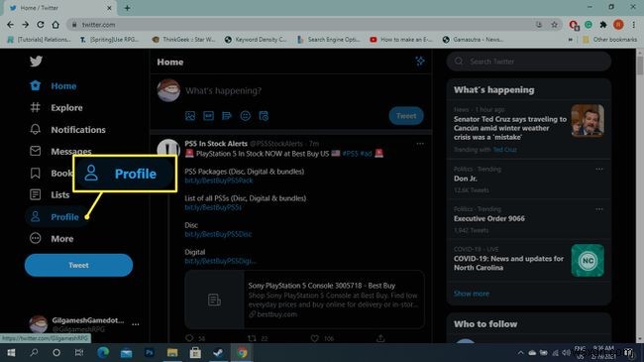The height and width of the screenshot is (362, 644).
Task: Like the PS5 Stock Alerts tweet
Action: pyautogui.click(x=315, y=338)
